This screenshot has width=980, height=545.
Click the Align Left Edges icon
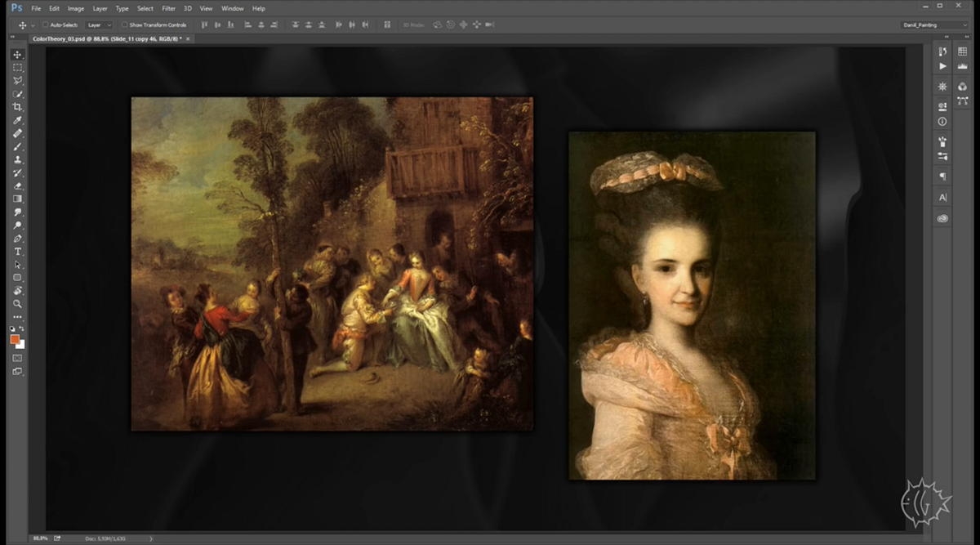247,25
